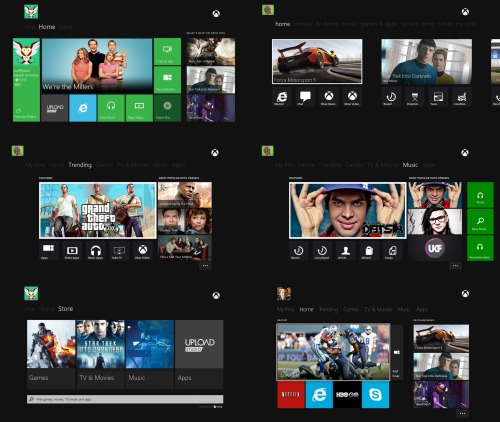Open the gray Upload tile beside blue Internet Explorer tile
This screenshot has width=500, height=422.
pos(55,108)
